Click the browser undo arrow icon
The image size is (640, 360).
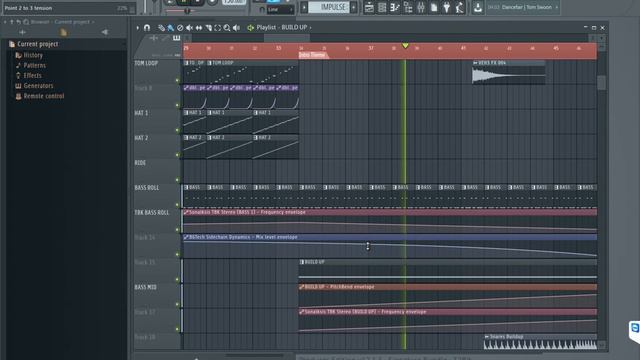(18, 22)
